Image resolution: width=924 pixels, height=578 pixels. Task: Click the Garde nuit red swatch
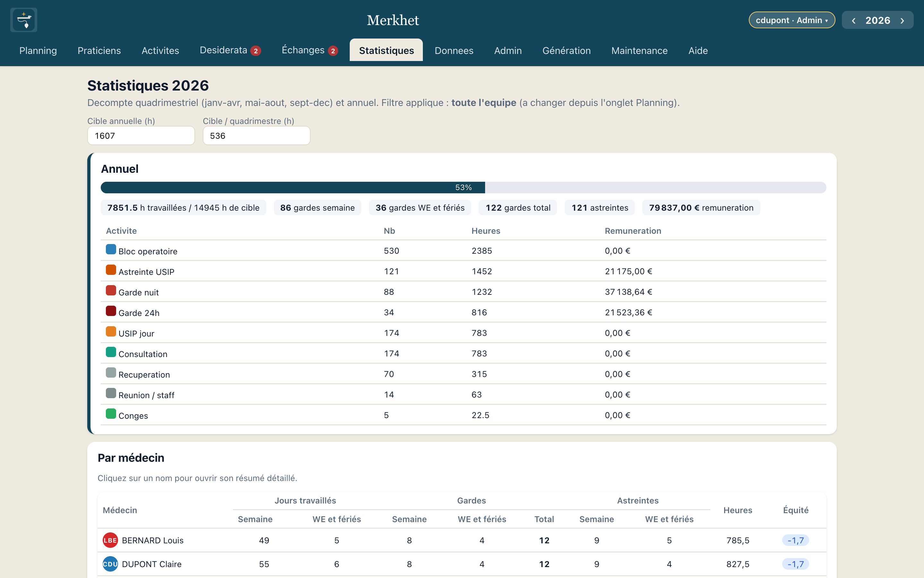coord(111,291)
